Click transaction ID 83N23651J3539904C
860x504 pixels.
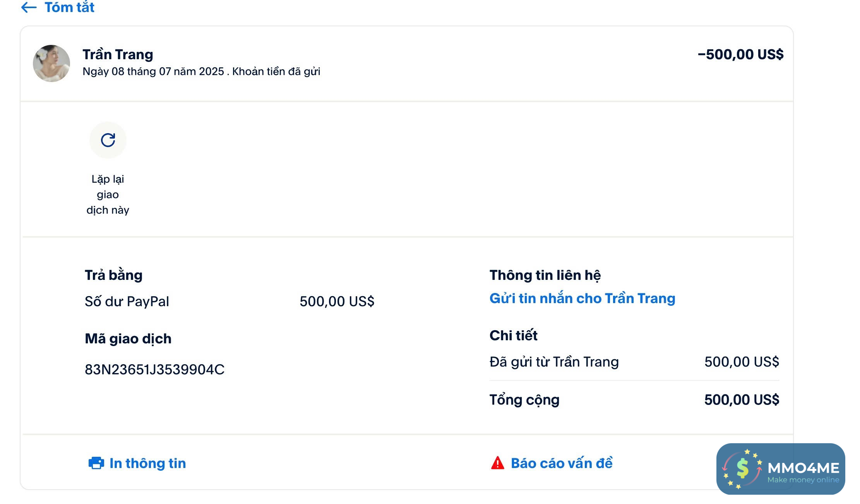pos(154,370)
